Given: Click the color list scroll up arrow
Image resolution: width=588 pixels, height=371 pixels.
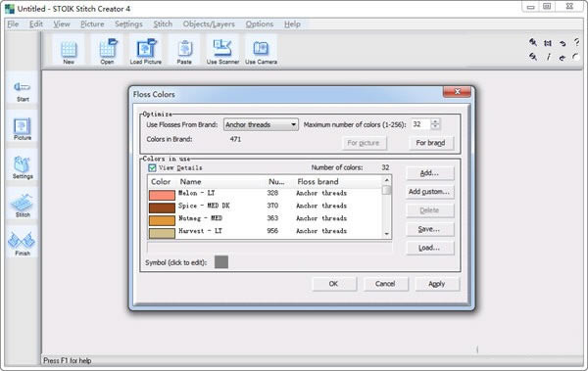Looking at the screenshot, I should coord(387,180).
